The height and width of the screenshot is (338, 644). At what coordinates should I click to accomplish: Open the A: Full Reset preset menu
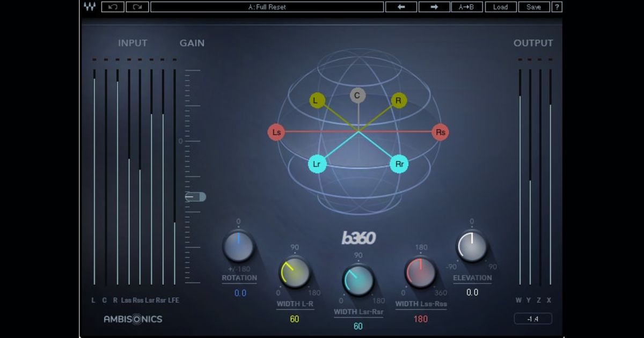click(x=267, y=7)
